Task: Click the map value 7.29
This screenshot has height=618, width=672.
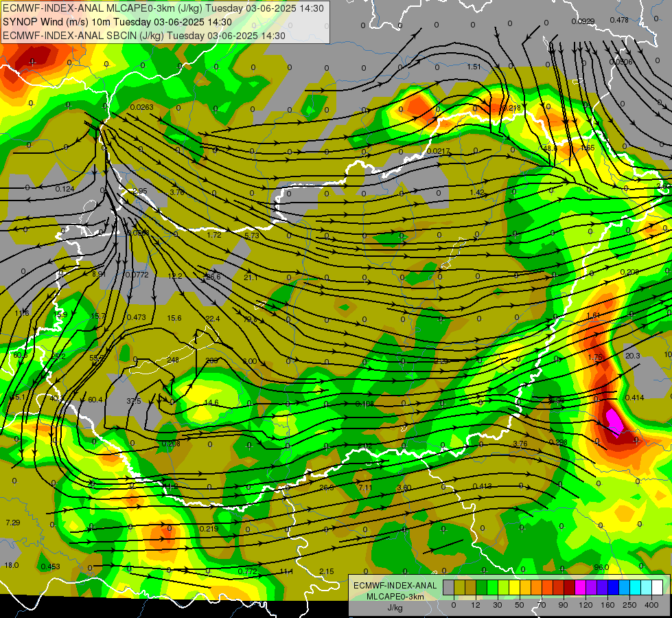Action: coord(13,523)
